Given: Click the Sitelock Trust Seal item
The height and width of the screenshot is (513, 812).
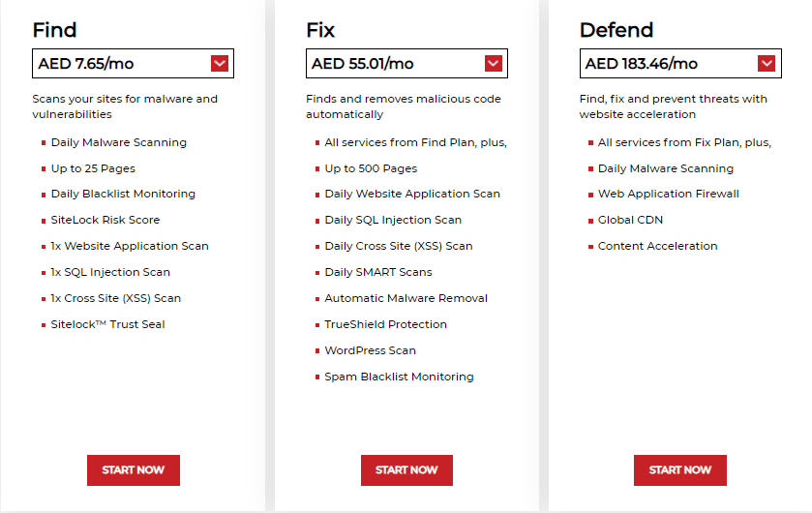Looking at the screenshot, I should click(107, 324).
